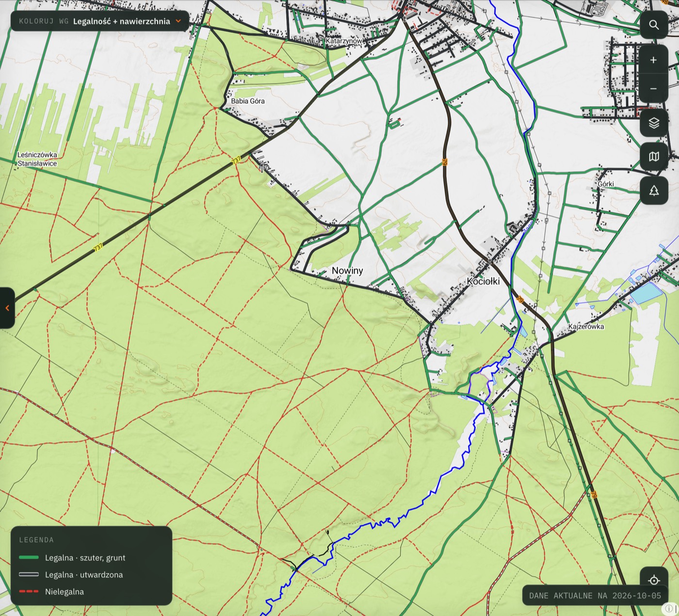
Task: Click the "Kociołki" village label
Action: (x=483, y=281)
